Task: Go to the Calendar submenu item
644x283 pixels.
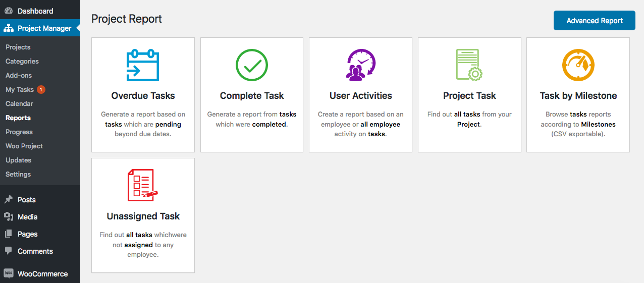Action: point(19,103)
